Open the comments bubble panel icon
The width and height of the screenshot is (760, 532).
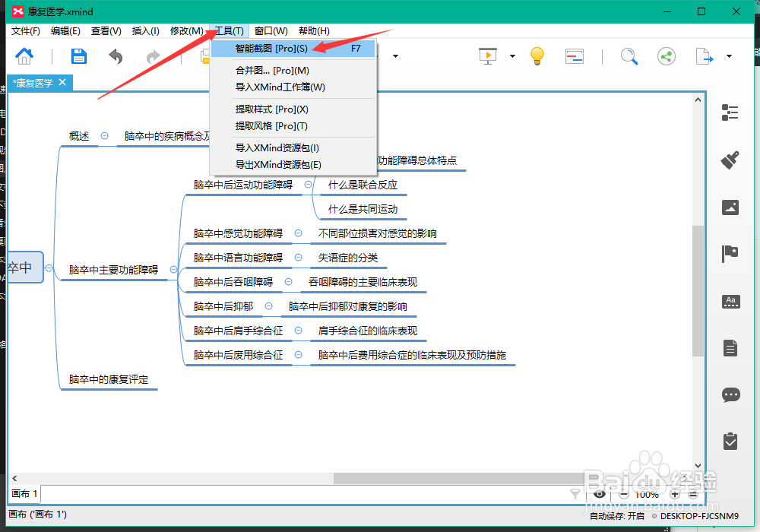coord(731,395)
